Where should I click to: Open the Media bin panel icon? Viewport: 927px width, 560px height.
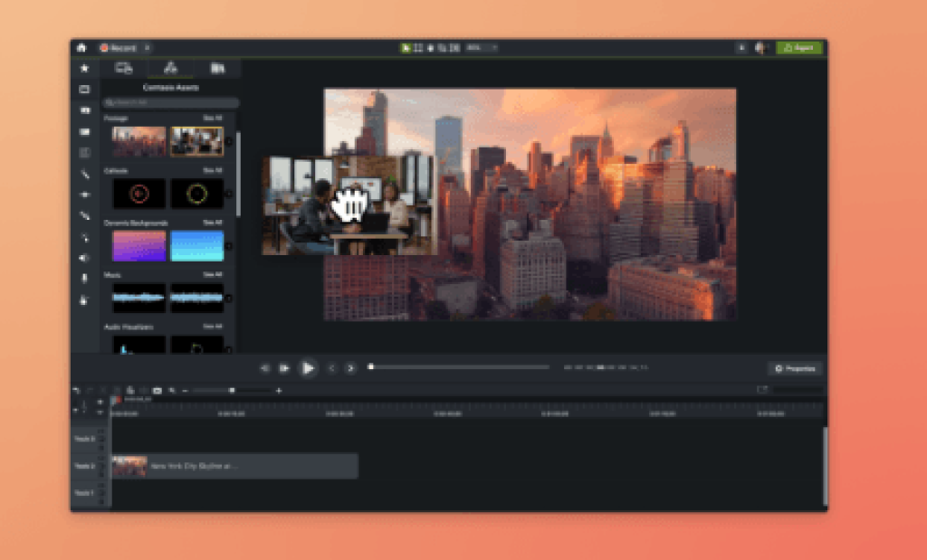[x=84, y=89]
